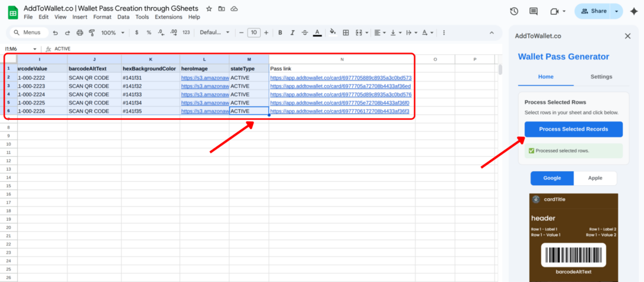Open the text rotation dropdown
Screen dimensions: 644x282
tap(427, 33)
